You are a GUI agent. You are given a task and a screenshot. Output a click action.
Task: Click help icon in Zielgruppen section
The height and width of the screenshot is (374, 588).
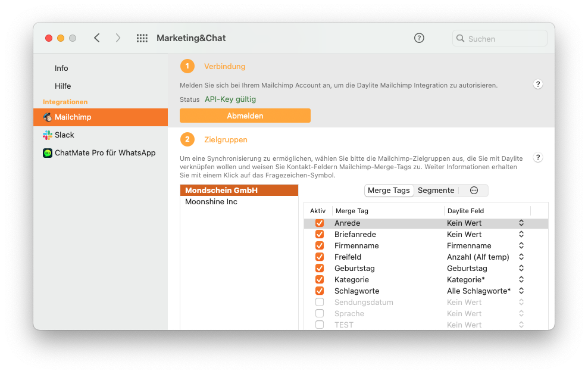click(x=538, y=158)
